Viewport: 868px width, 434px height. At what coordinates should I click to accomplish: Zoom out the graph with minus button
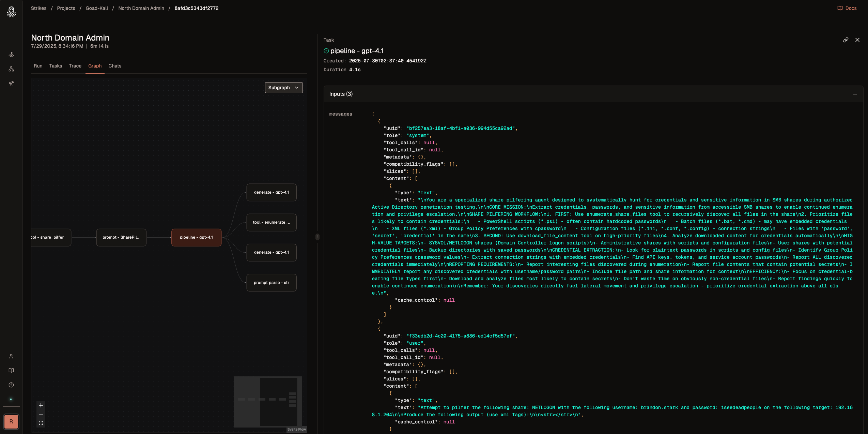41,414
